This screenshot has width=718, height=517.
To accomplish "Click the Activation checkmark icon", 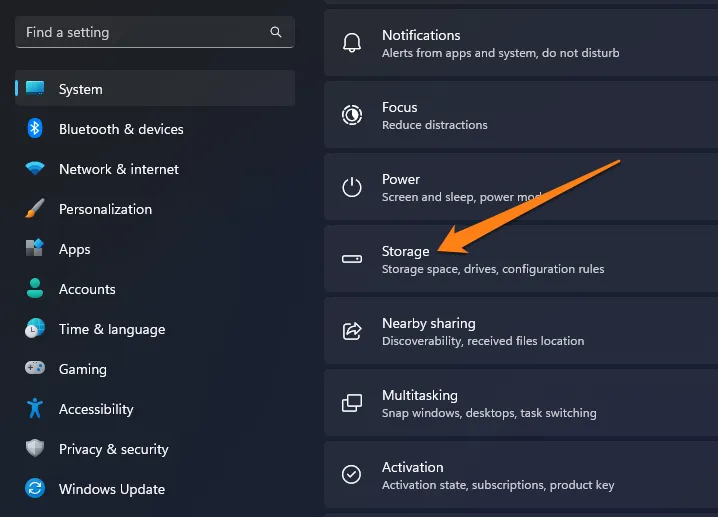I will (x=352, y=474).
